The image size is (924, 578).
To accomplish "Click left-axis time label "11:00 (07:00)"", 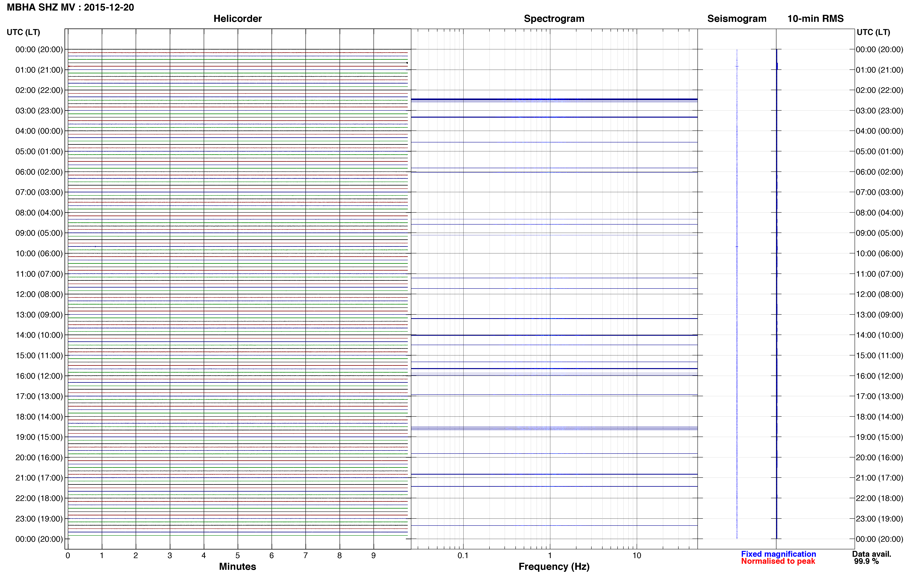I will click(x=39, y=274).
